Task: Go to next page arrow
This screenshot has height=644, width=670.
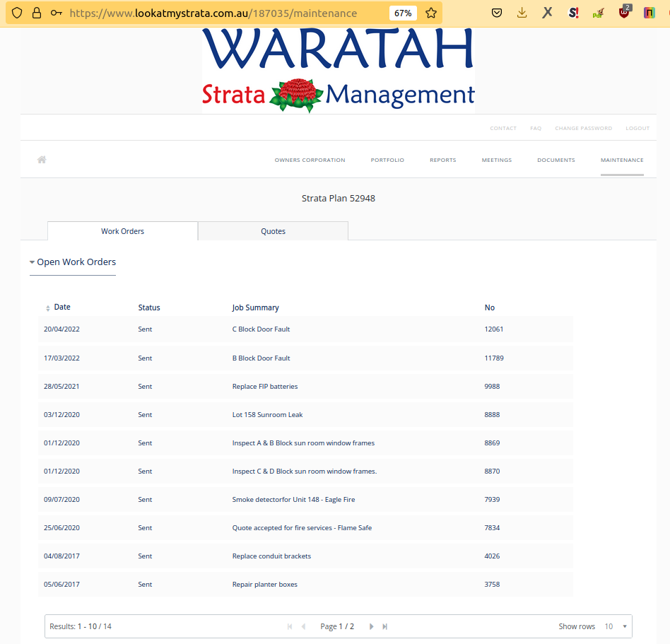Action: coord(371,626)
